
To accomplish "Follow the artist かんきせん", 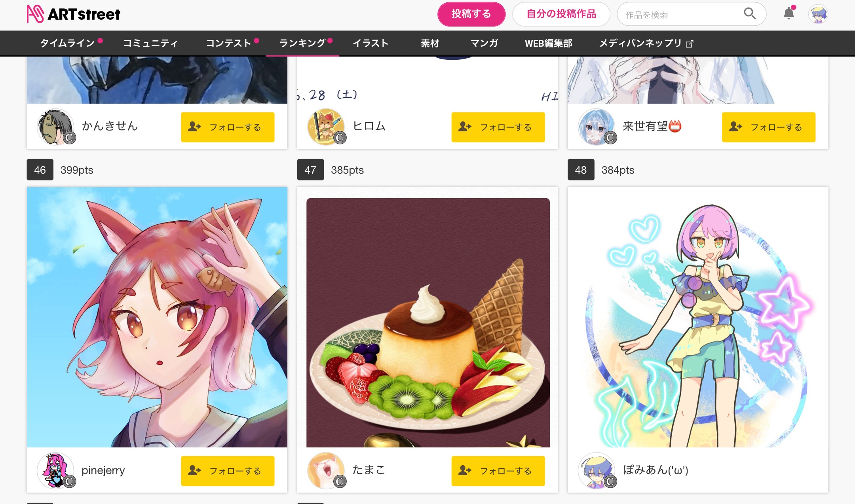I will click(x=228, y=127).
